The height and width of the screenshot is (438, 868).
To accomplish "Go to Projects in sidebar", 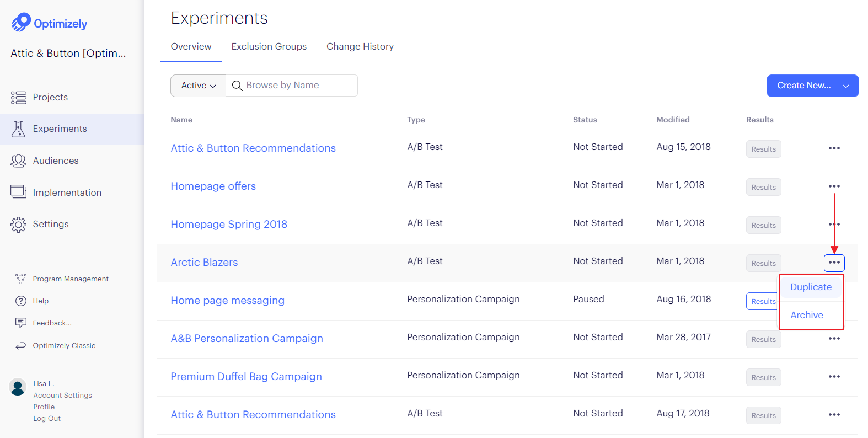I will pos(50,98).
